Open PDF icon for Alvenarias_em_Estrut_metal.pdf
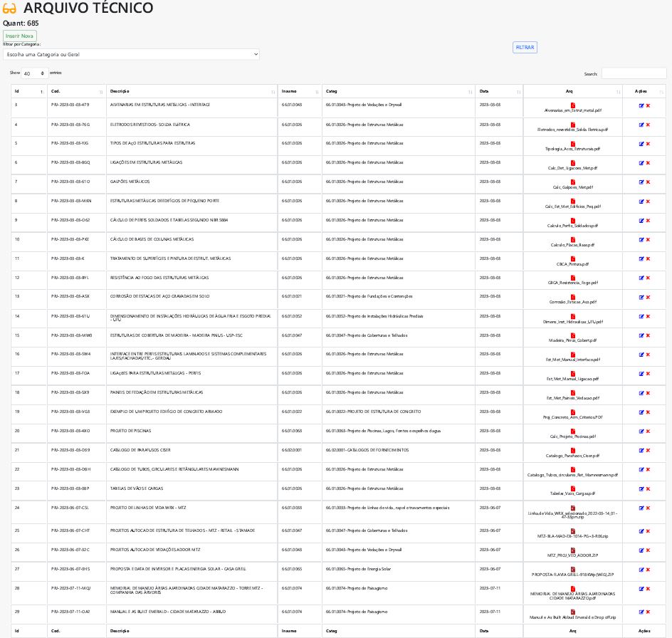This screenshot has height=638, width=672. pyautogui.click(x=572, y=105)
